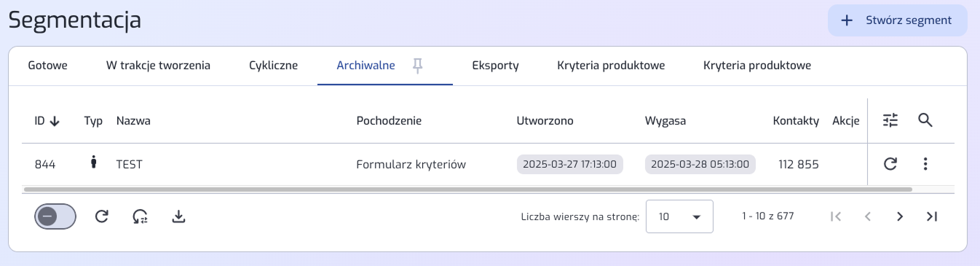Create a new segment with Stwórz segment

(898, 20)
